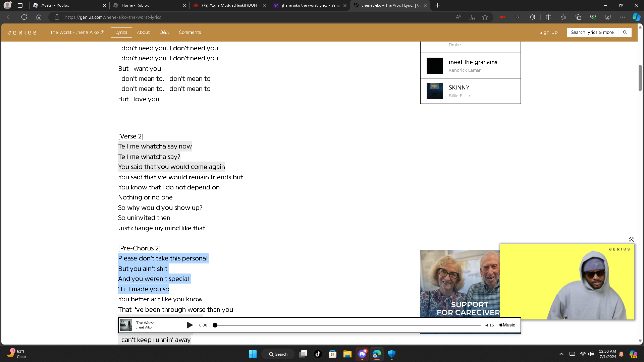Open the Copilot sidebar icon
The height and width of the screenshot is (362, 644).
636,17
